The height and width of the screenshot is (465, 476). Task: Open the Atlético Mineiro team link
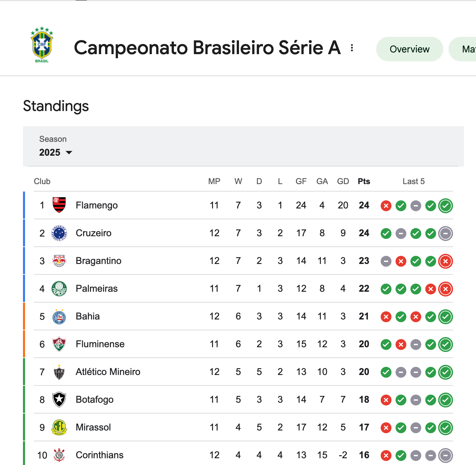coord(108,372)
